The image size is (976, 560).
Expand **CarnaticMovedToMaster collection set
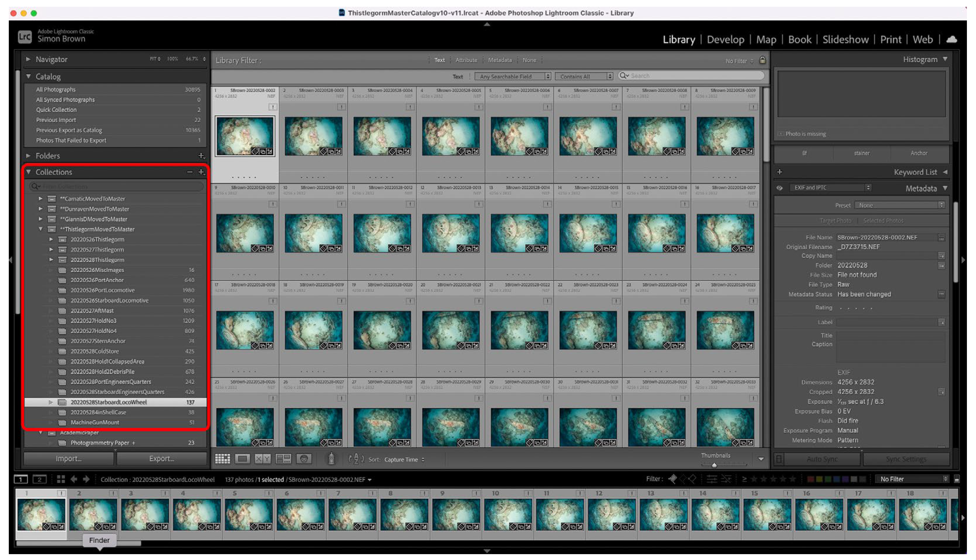click(x=40, y=198)
